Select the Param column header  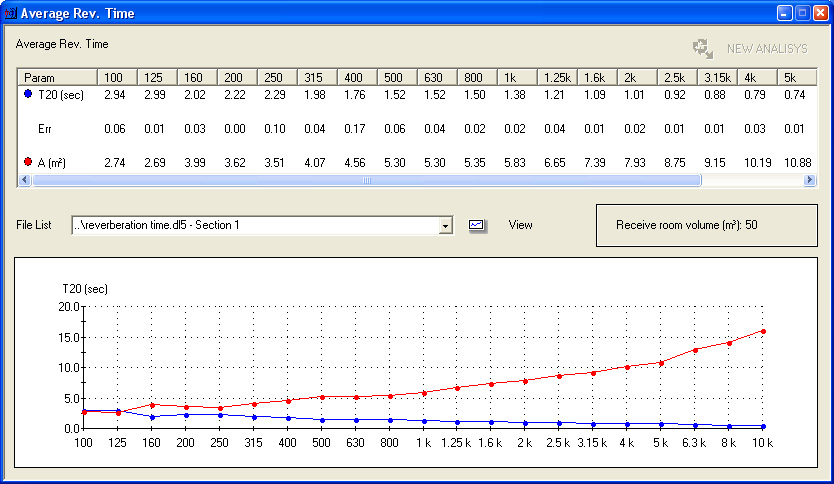tap(57, 78)
